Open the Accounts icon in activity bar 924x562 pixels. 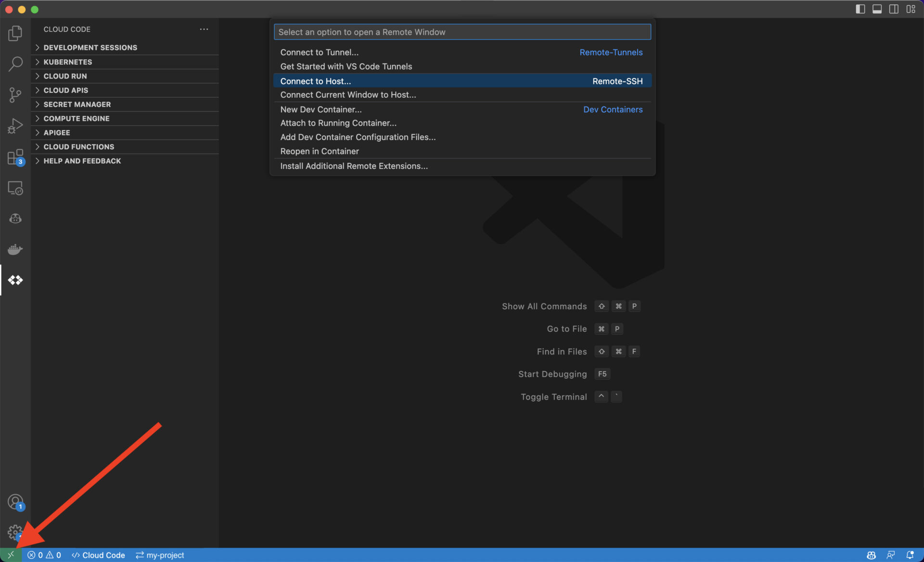click(x=15, y=502)
